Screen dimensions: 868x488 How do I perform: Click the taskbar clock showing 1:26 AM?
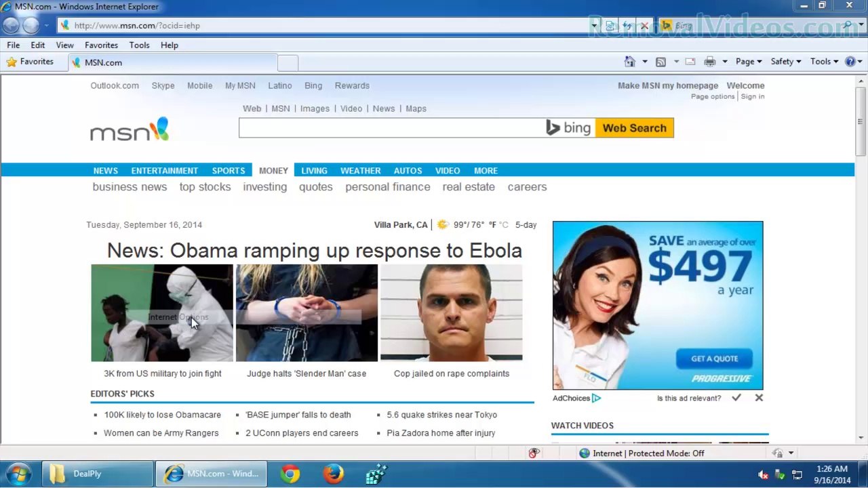point(832,474)
